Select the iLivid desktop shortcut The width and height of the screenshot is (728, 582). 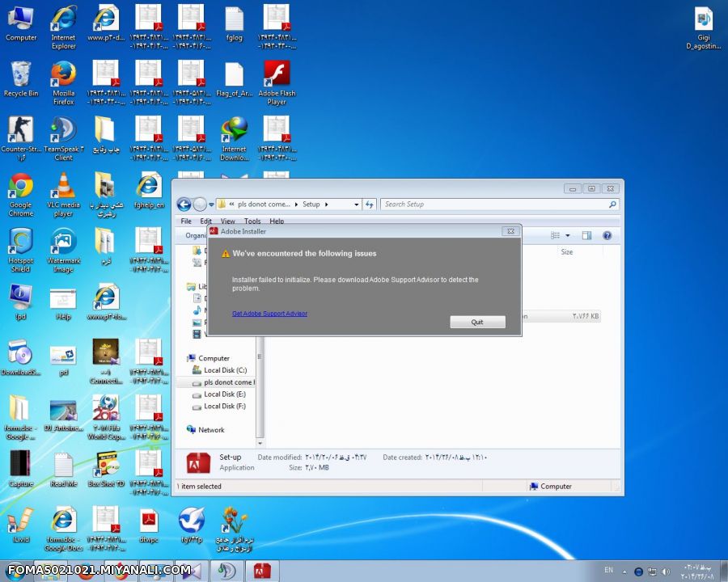point(21,525)
